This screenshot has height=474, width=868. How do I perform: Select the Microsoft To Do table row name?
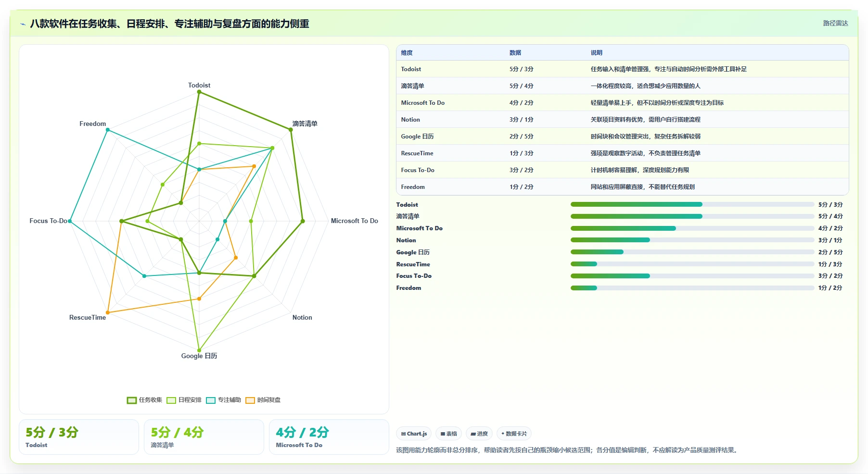click(x=423, y=103)
